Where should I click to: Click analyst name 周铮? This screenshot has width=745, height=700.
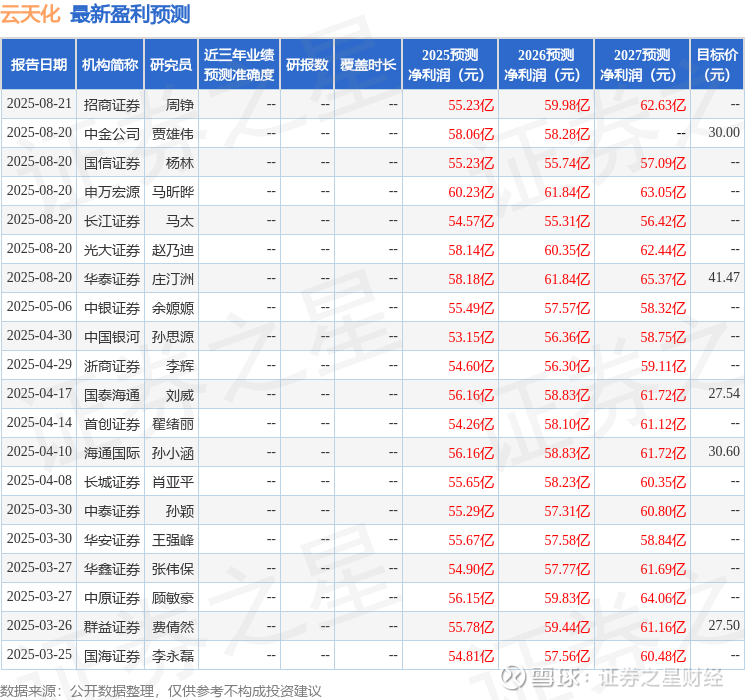point(180,105)
